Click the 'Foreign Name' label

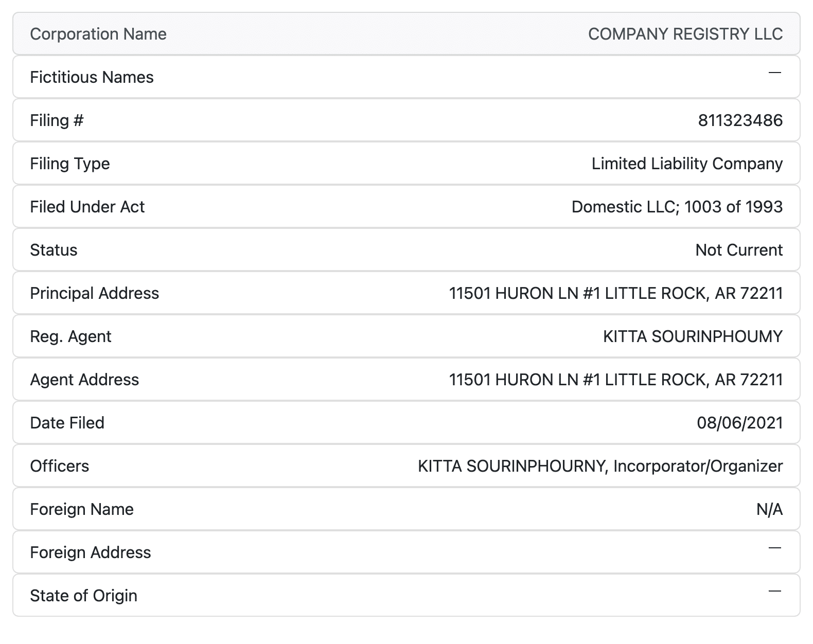click(x=82, y=509)
